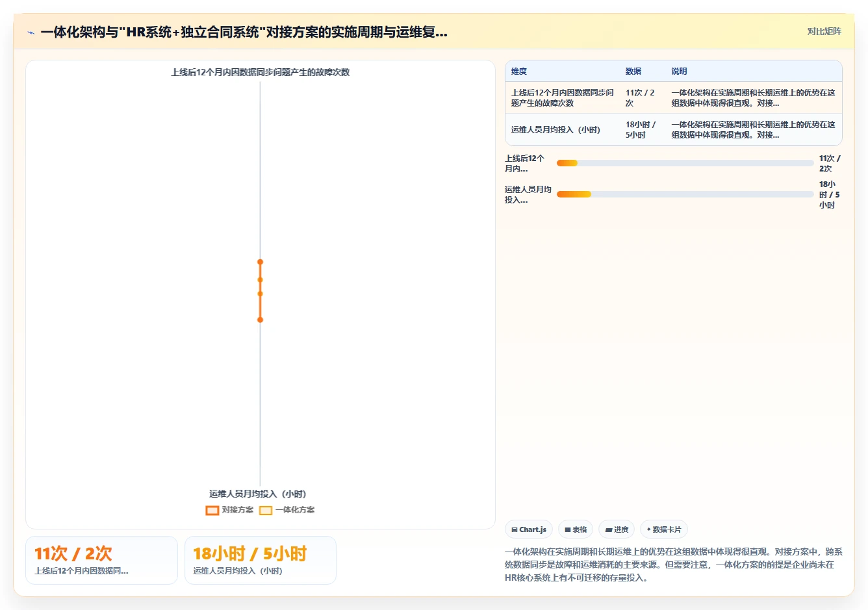Click the 运维人员月均投入 progress bar
The width and height of the screenshot is (868, 610).
click(685, 194)
